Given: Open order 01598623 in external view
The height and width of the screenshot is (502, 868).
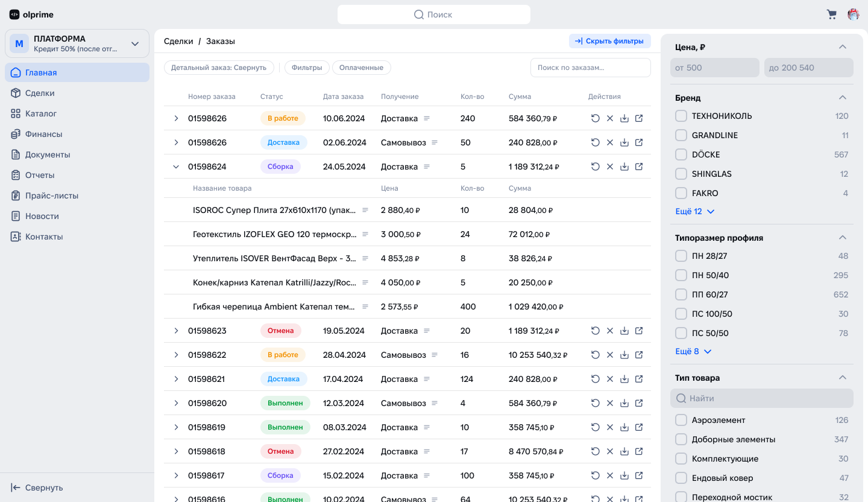Looking at the screenshot, I should click(x=639, y=331).
